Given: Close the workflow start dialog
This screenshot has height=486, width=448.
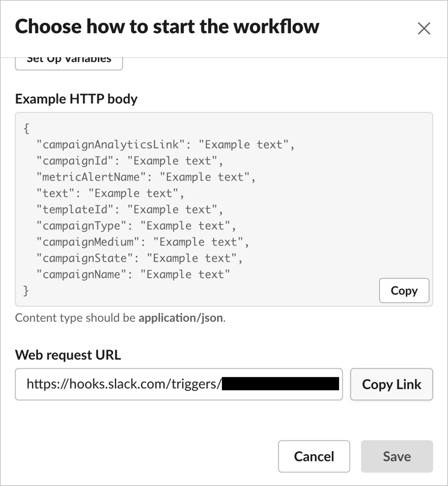Looking at the screenshot, I should [x=424, y=28].
